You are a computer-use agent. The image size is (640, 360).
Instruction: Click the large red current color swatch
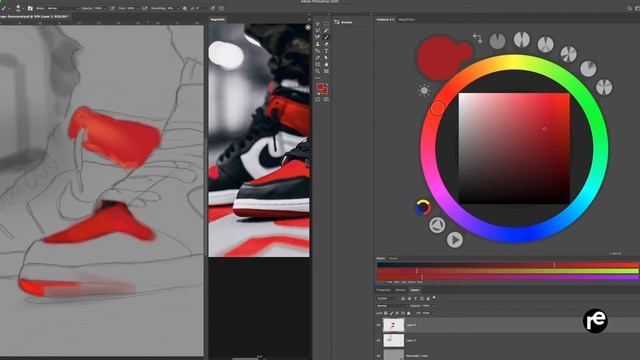[x=440, y=58]
